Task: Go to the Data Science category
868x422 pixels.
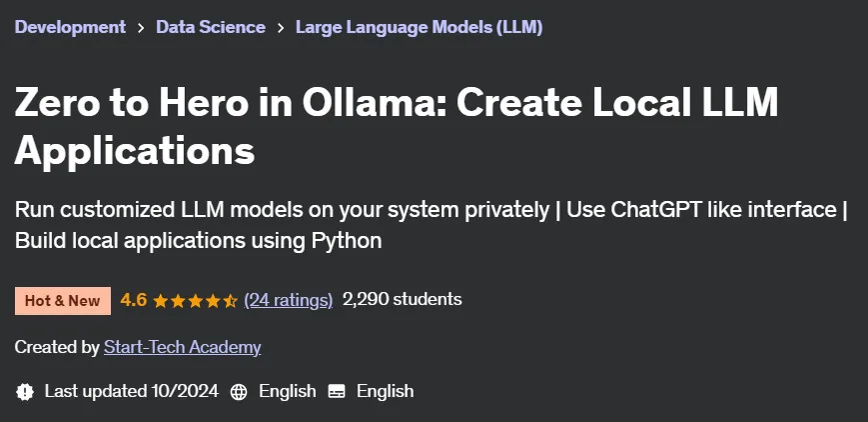Action: pos(211,27)
